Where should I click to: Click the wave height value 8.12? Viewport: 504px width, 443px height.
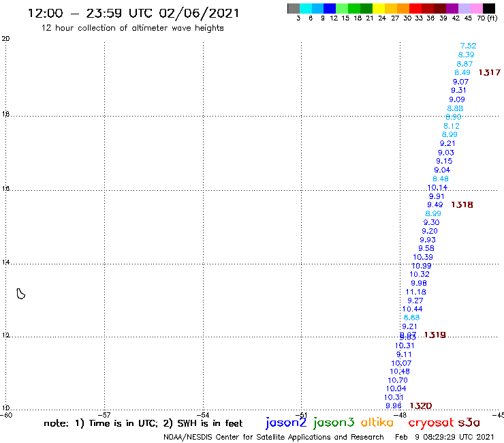(x=452, y=126)
